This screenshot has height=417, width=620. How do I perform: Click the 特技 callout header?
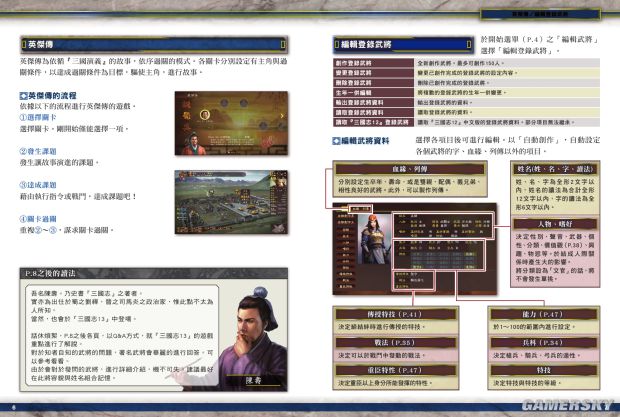click(544, 370)
